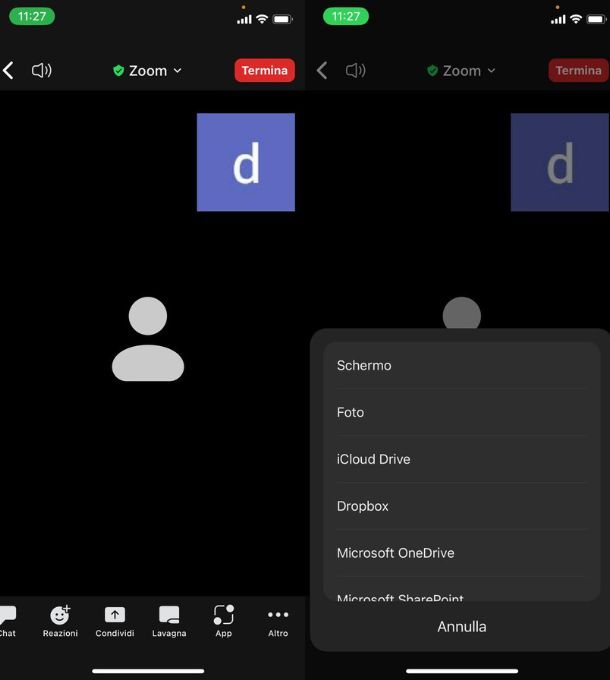This screenshot has height=680, width=610.
Task: Tap the back arrow in left screen
Action: 8,70
